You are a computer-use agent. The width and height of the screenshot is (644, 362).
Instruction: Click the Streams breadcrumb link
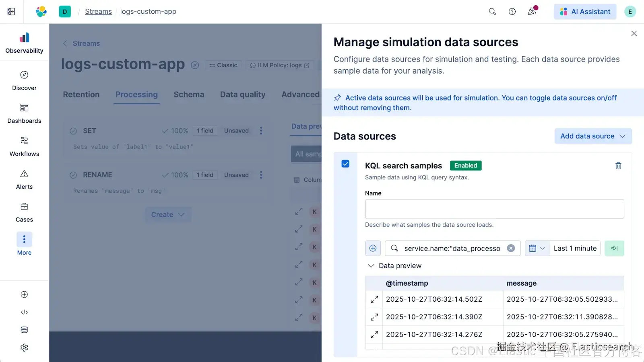(98, 12)
